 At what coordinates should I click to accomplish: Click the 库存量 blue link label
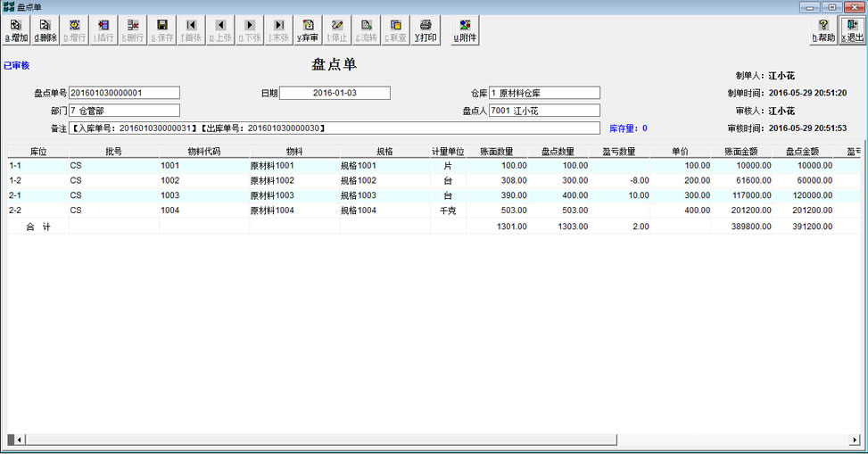(x=628, y=128)
